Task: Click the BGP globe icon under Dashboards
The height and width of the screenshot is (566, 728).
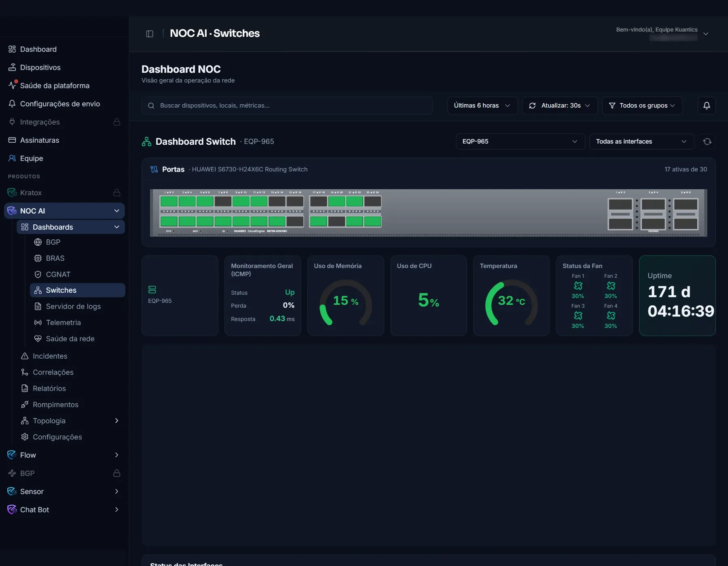Action: (x=38, y=242)
